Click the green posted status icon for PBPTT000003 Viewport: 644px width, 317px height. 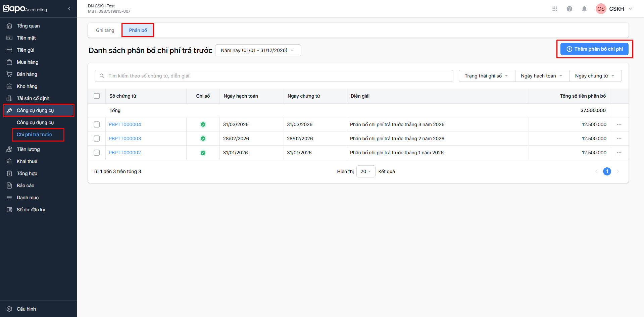(203, 139)
